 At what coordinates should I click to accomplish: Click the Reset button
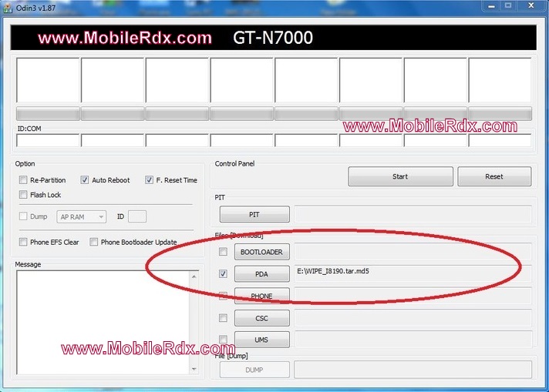click(494, 176)
